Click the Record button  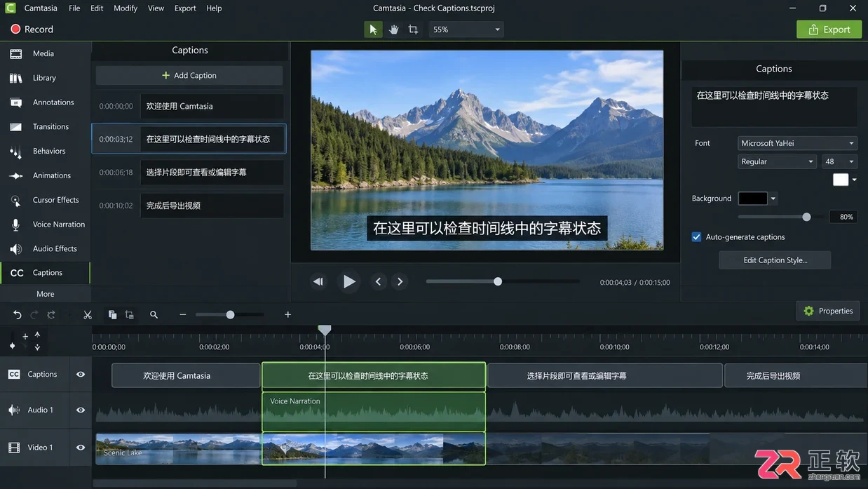32,29
